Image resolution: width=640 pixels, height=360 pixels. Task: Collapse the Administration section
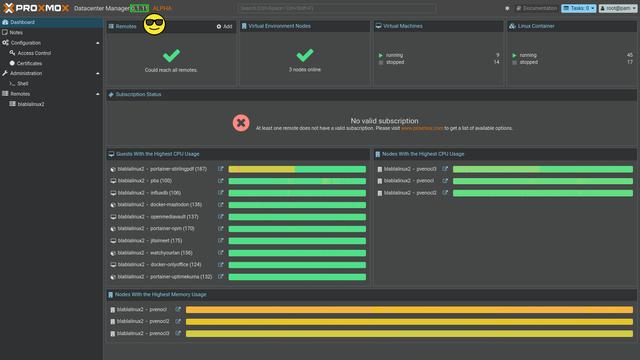(x=98, y=73)
